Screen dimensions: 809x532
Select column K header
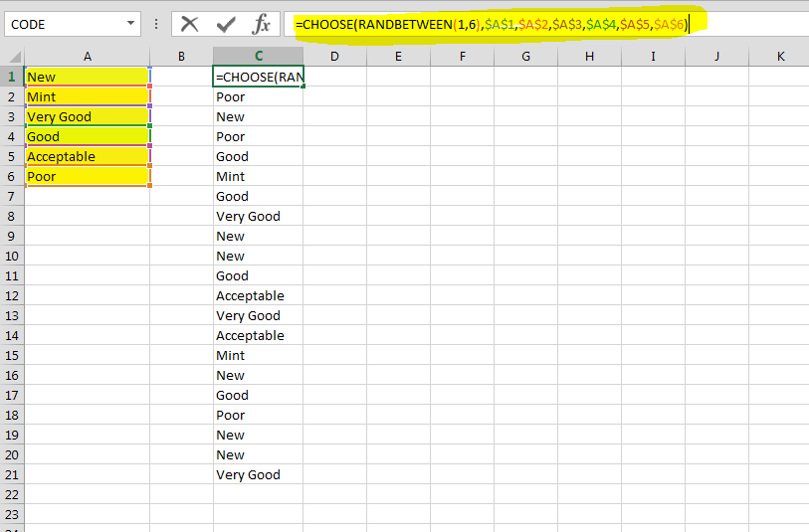779,57
